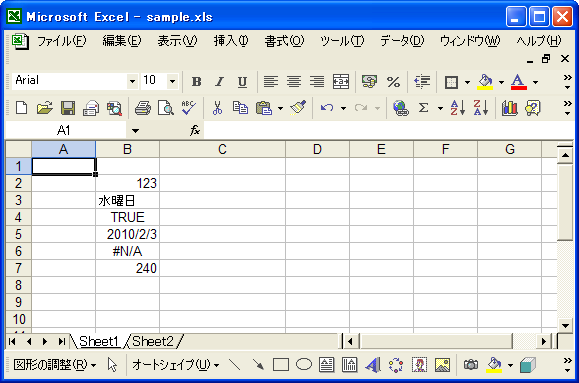The height and width of the screenshot is (383, 579).
Task: Open Paste options dropdown arrow
Action: 280,109
